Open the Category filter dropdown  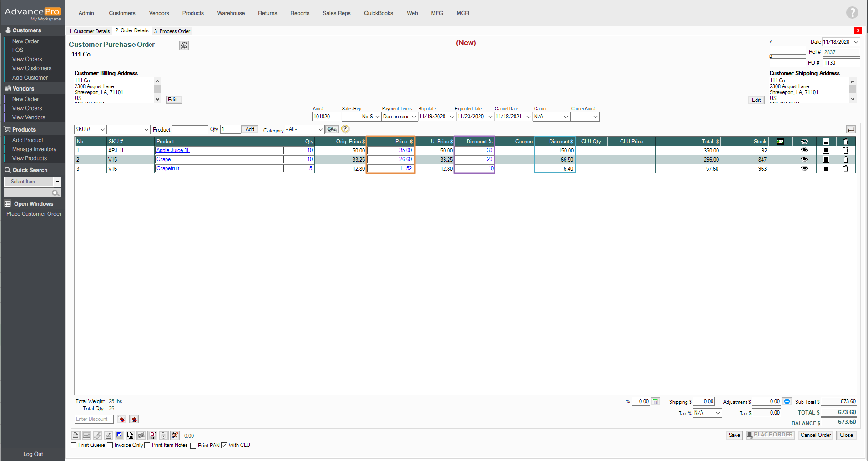[320, 130]
